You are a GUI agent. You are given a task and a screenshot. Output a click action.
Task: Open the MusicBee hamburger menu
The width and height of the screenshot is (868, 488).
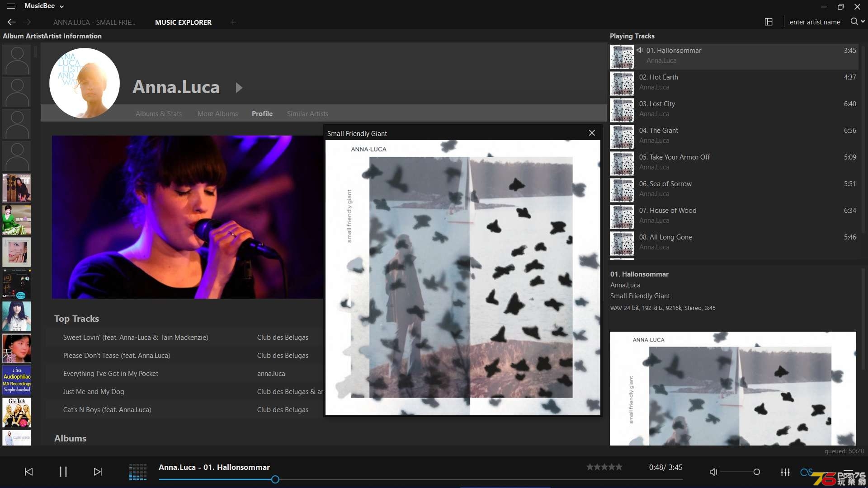coord(11,6)
